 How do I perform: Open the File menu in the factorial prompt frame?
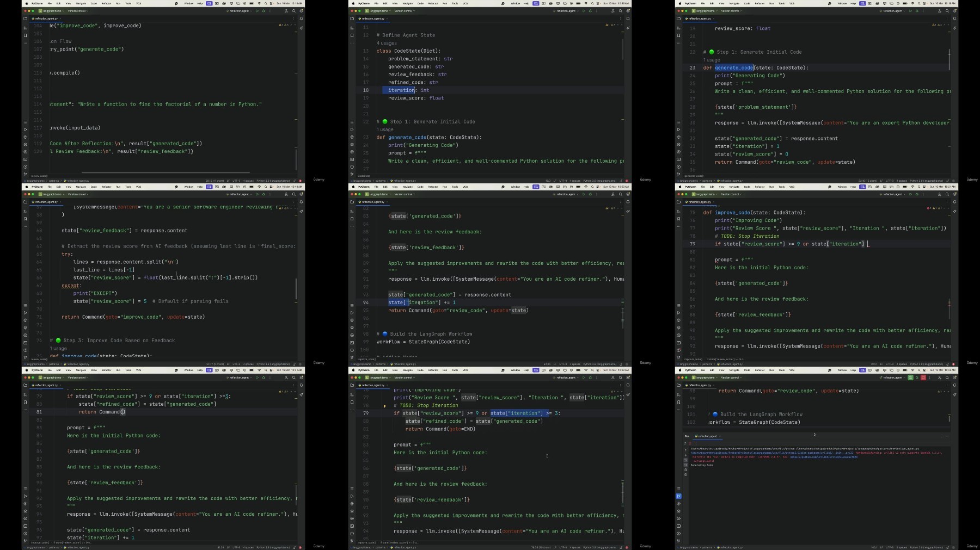point(50,3)
